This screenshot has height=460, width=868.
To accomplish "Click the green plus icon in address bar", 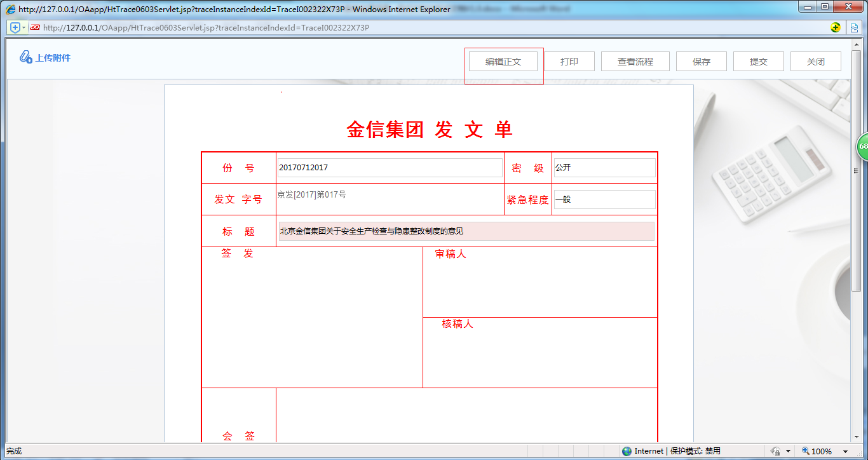I will 836,27.
